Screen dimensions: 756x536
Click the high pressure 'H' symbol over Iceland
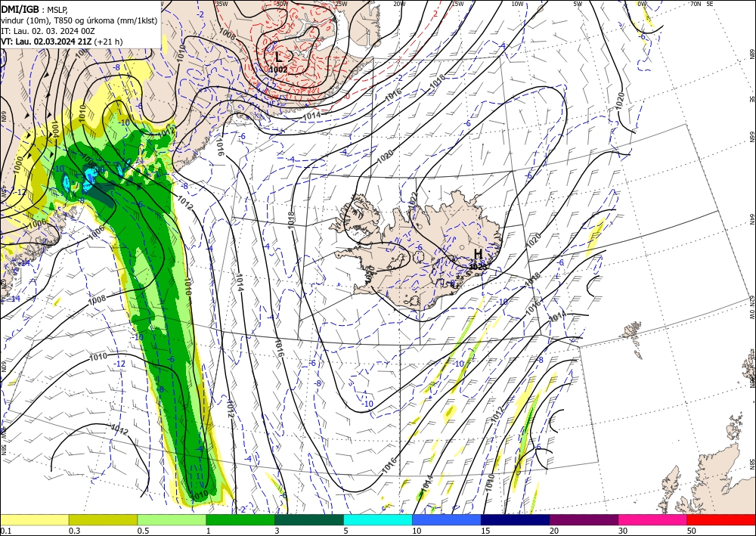pos(478,254)
